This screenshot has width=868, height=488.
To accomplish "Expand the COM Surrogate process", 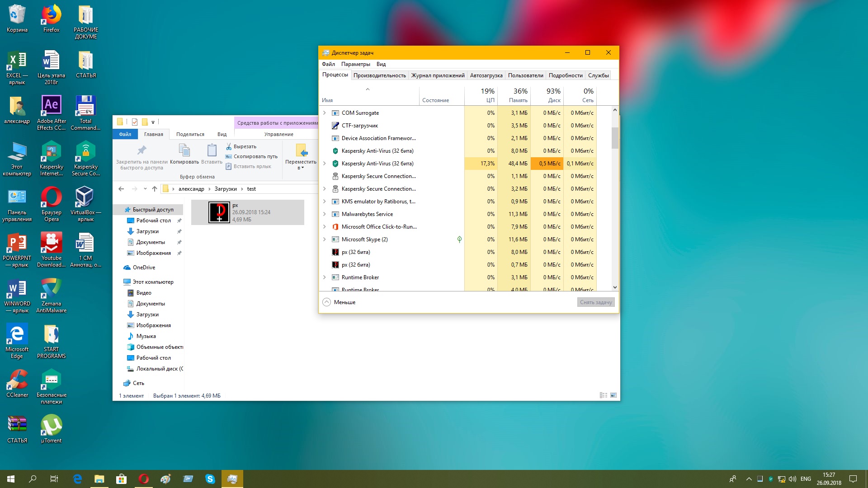I will tap(324, 113).
